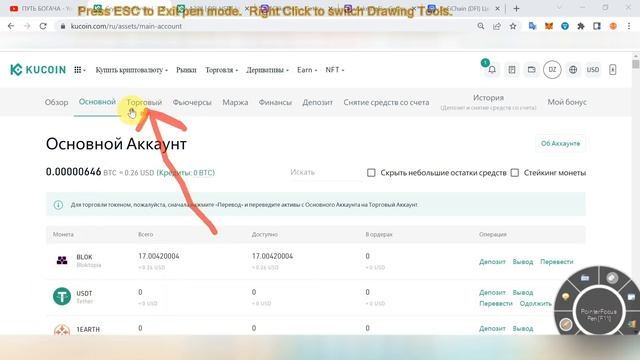The image size is (640, 360).
Task: Switch to the Обзор tab
Action: tap(56, 102)
